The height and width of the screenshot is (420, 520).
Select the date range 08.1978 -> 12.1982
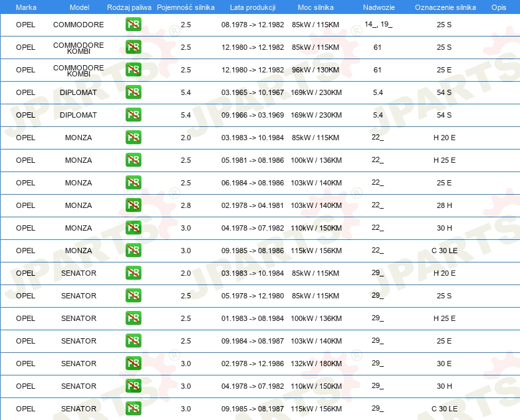coord(253,25)
